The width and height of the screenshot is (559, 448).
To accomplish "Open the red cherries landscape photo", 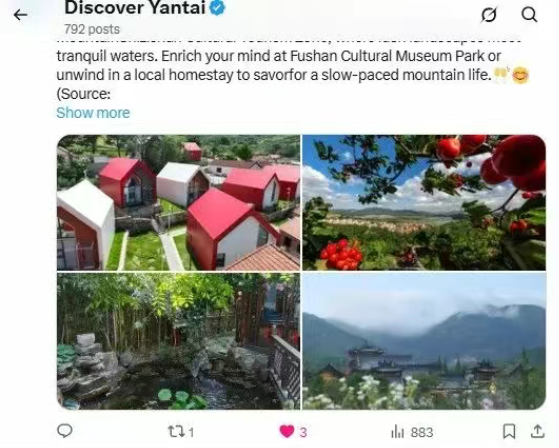I will click(x=424, y=202).
